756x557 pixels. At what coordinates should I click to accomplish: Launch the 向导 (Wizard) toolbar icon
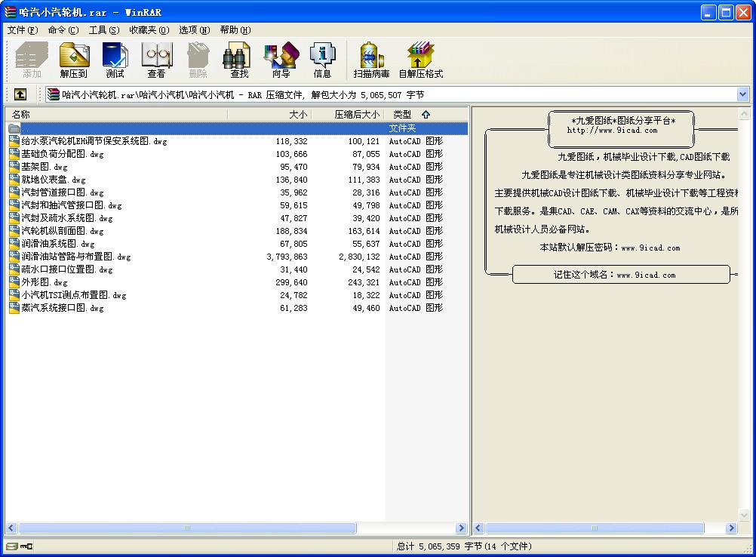click(281, 60)
